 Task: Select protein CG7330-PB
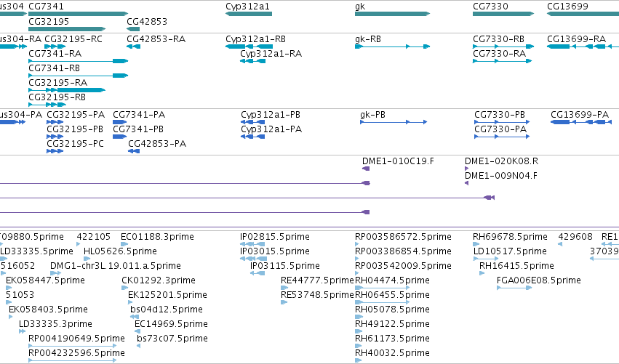pyautogui.click(x=502, y=122)
